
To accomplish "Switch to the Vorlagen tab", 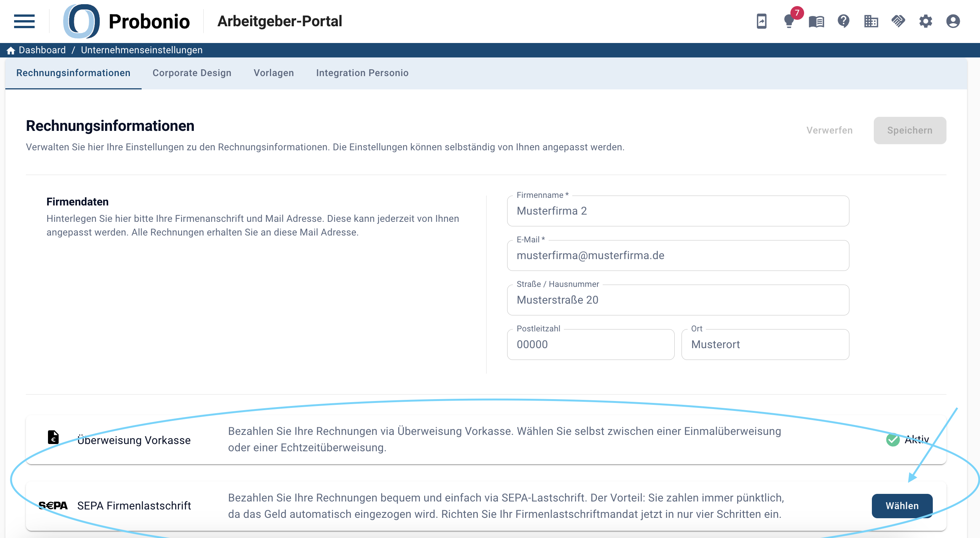I will tap(274, 73).
